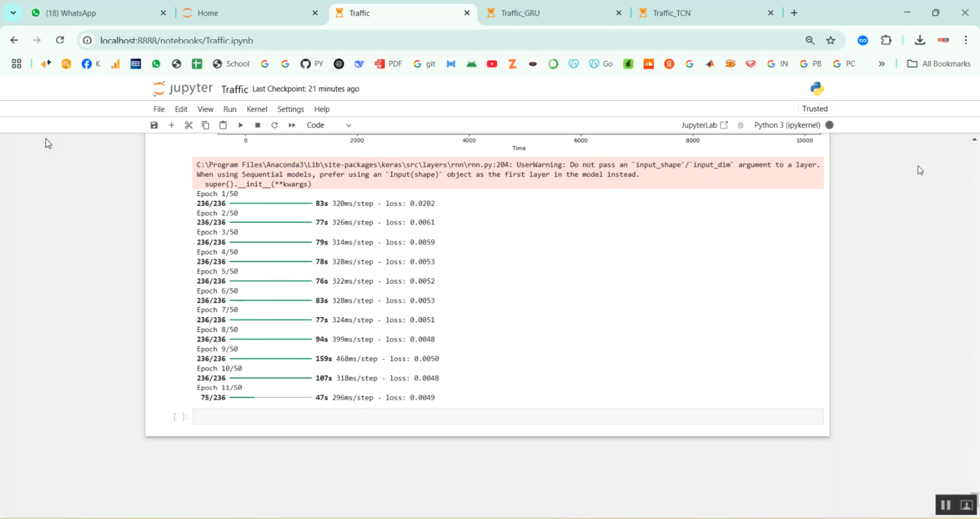Screen dimensions: 980x519
Task: Bookmark this page with star icon
Action: (x=830, y=40)
